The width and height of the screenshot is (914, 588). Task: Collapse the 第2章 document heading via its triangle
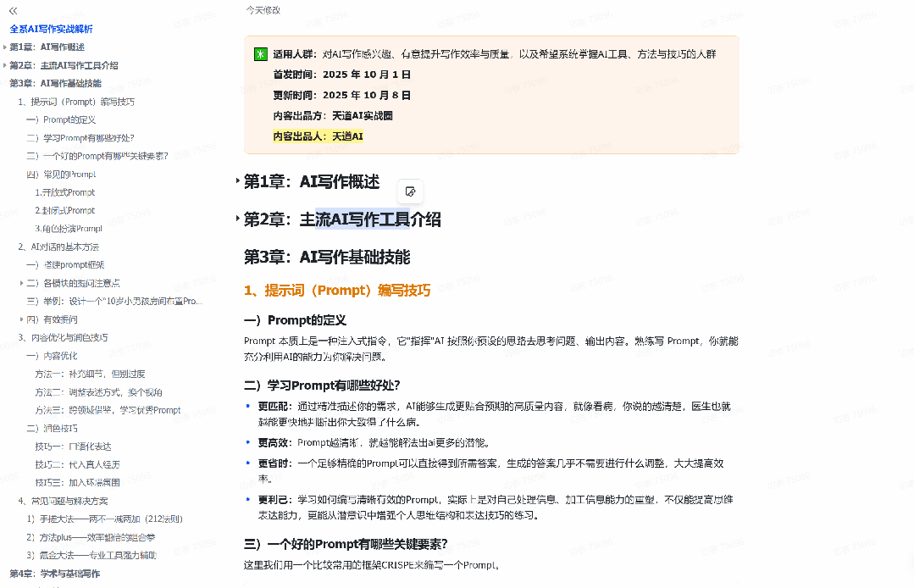(236, 219)
